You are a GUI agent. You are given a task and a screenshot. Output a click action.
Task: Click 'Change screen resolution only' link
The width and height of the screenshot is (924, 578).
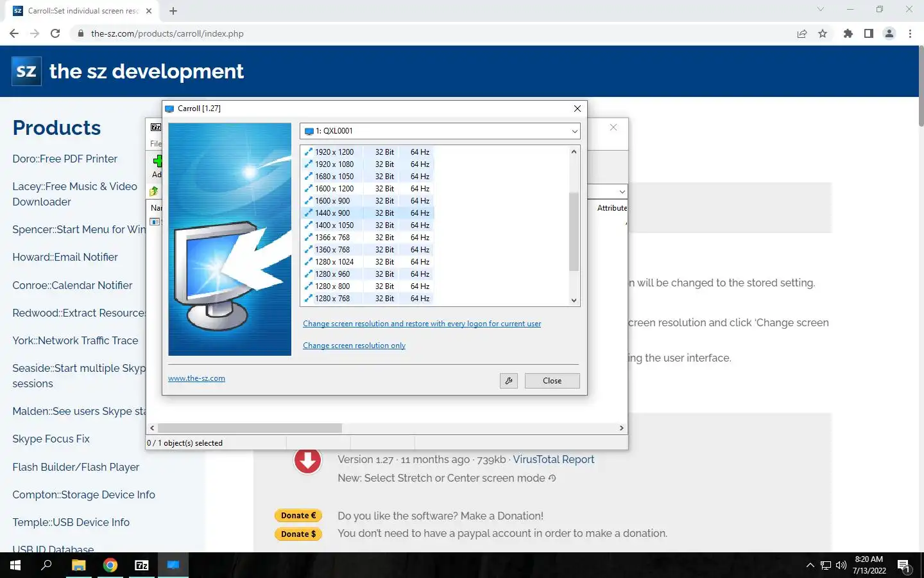coord(354,346)
